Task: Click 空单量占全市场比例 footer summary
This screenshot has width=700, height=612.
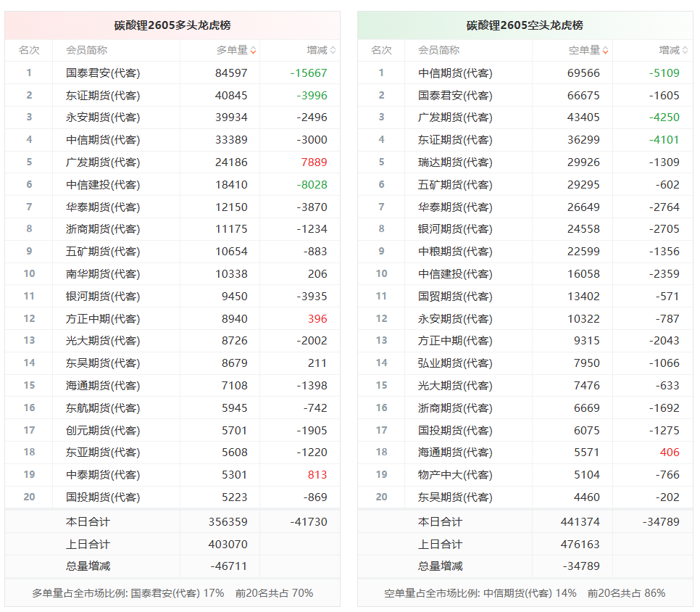Action: (525, 593)
